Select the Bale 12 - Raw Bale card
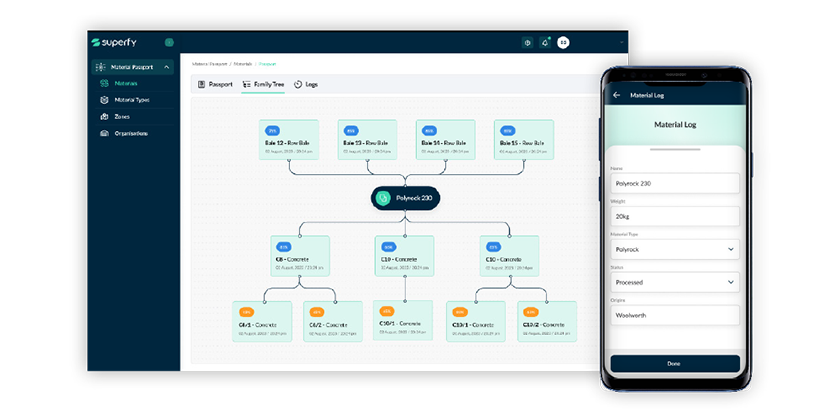 (289, 140)
